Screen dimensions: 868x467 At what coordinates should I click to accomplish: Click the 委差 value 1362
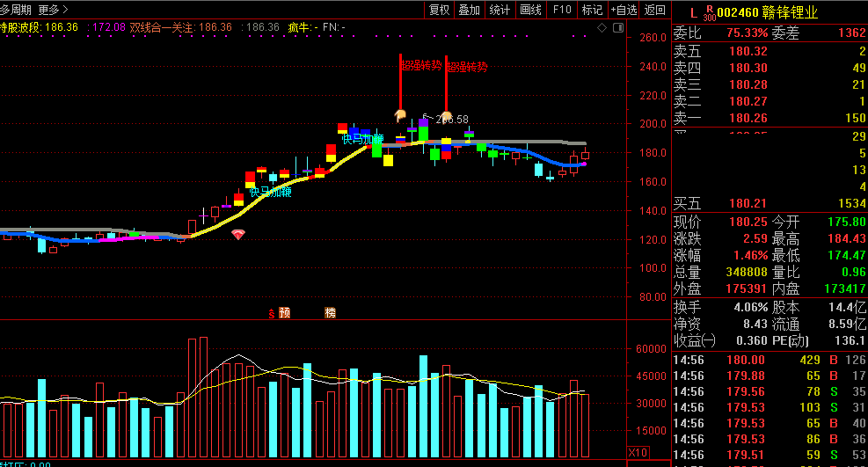pos(852,33)
